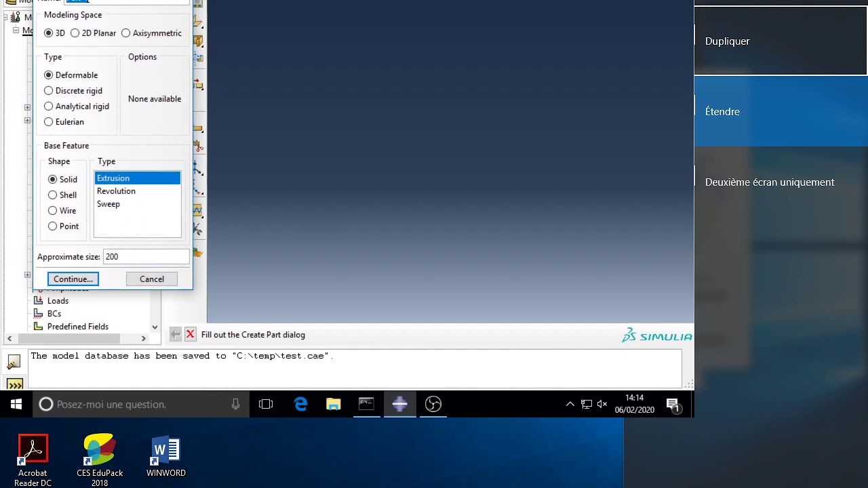Show the message area icon
The width and height of the screenshot is (868, 488).
pos(14,363)
